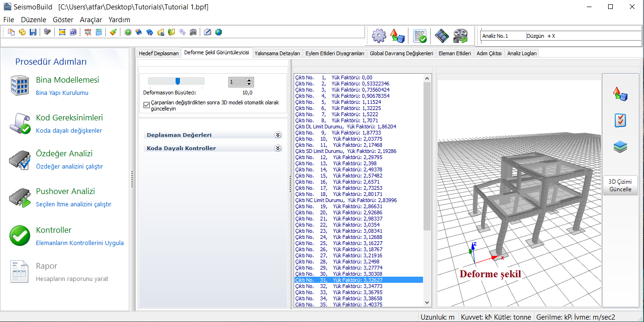Click the Seçilen İtme analizini çalıştır link
Viewport: 644px width, 322px height.
[x=74, y=204]
